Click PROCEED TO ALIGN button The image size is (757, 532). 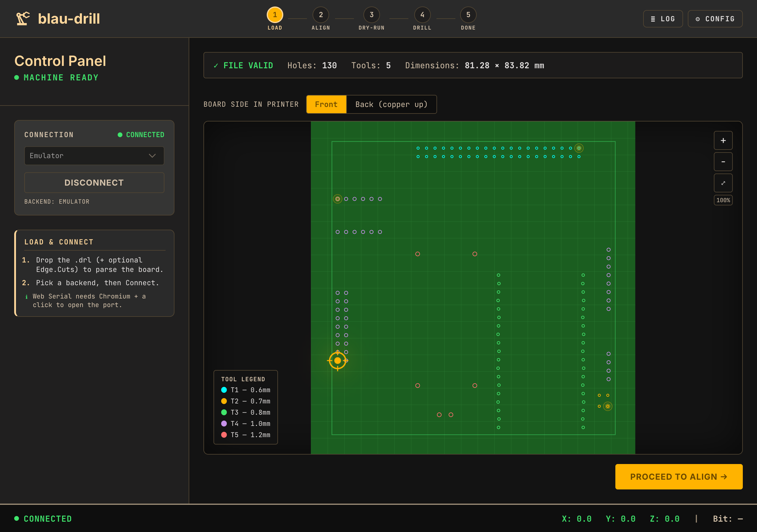[679, 477]
